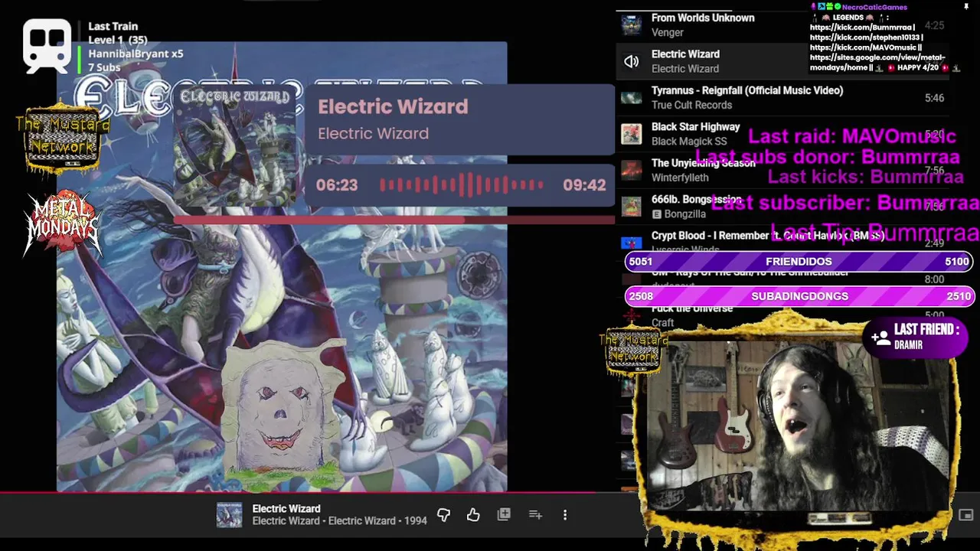Play 'Tyrannus - Reignfall (Official Music Video)'
The image size is (980, 551).
point(747,90)
